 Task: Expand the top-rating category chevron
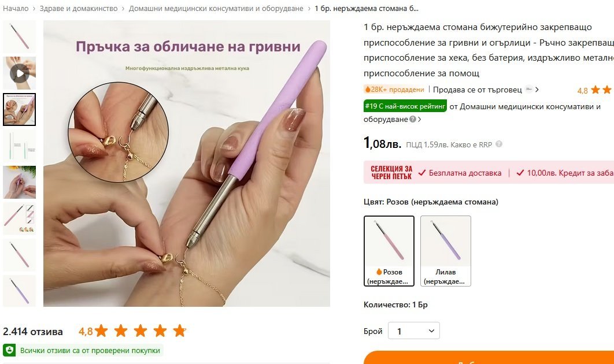(419, 120)
